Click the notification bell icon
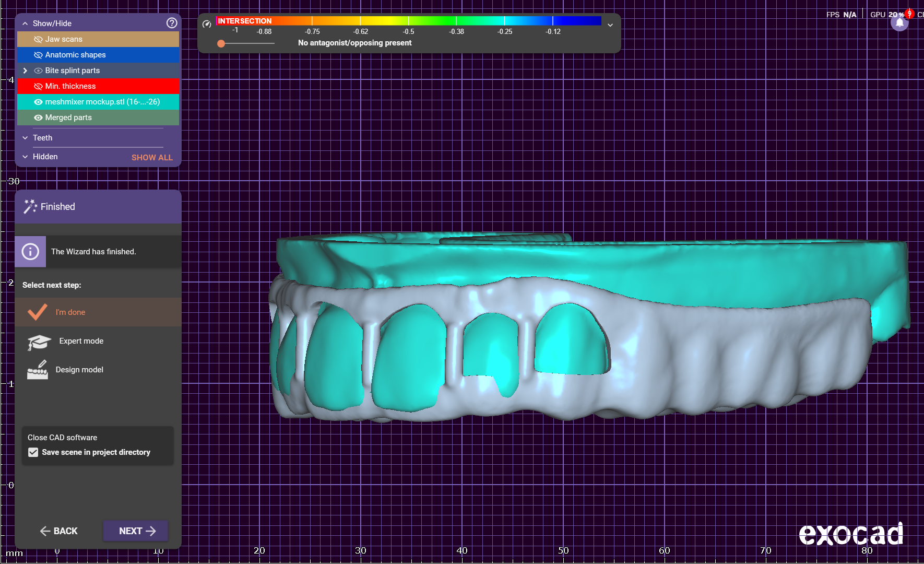 click(x=899, y=23)
